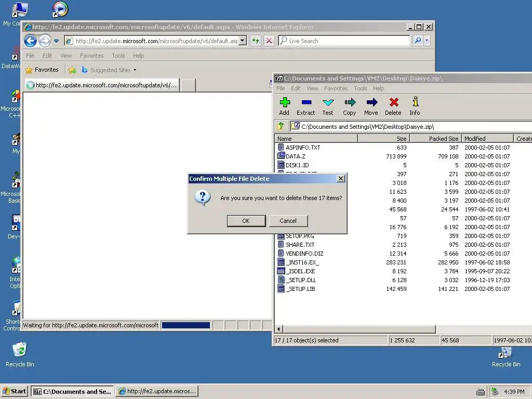Click the Info tool in 7-Zip
This screenshot has height=399, width=532.
415,106
